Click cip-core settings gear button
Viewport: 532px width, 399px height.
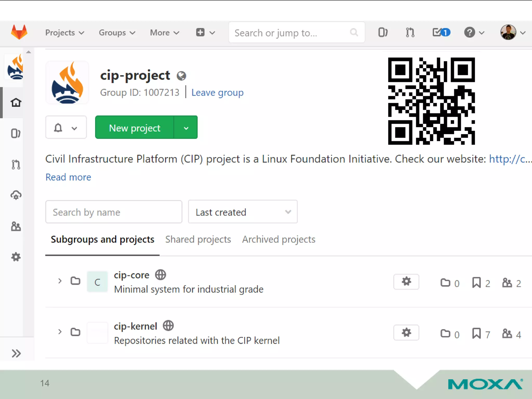coord(406,282)
